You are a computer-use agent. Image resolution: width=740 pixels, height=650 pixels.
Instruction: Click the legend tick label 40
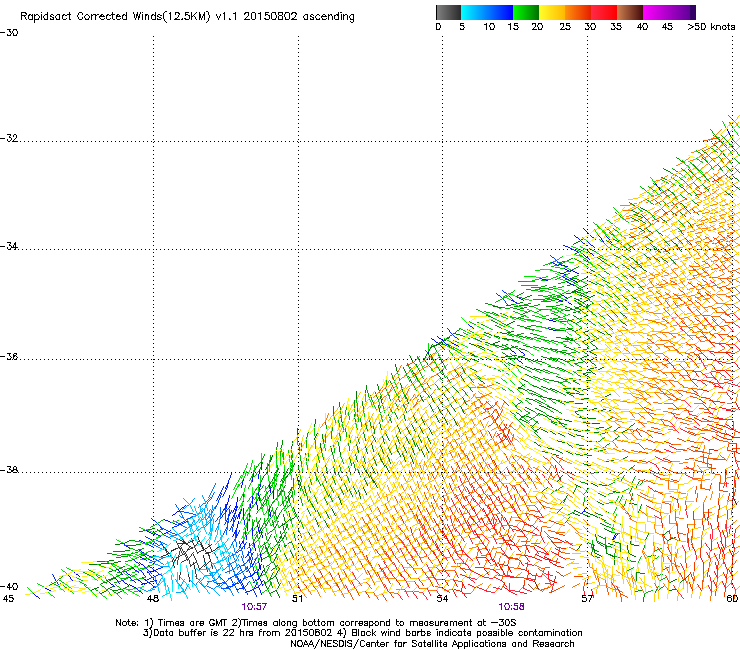coord(642,27)
